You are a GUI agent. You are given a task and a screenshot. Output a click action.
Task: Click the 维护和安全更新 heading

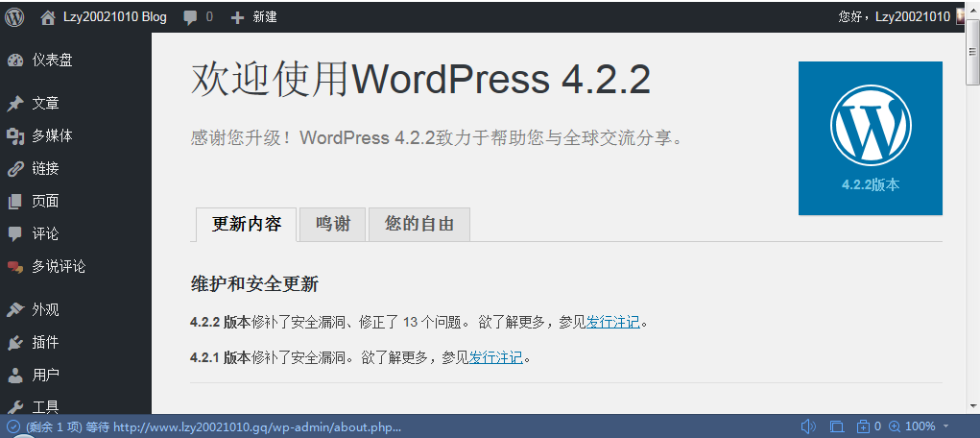[254, 284]
